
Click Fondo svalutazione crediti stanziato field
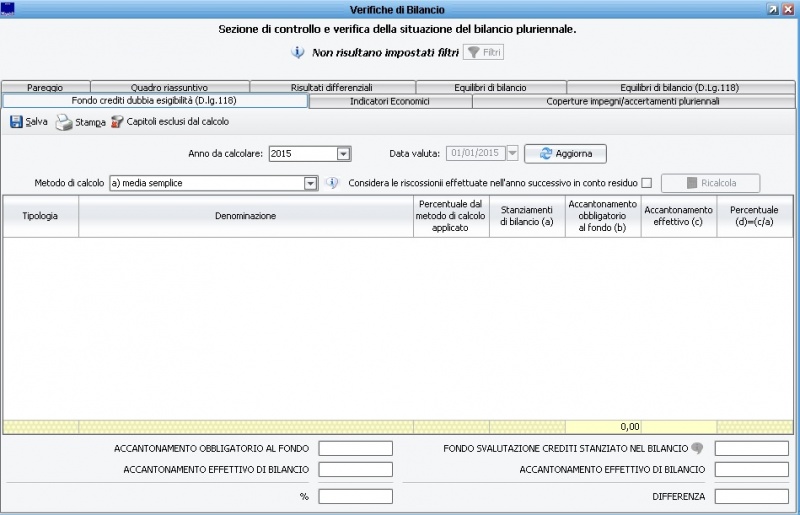752,448
